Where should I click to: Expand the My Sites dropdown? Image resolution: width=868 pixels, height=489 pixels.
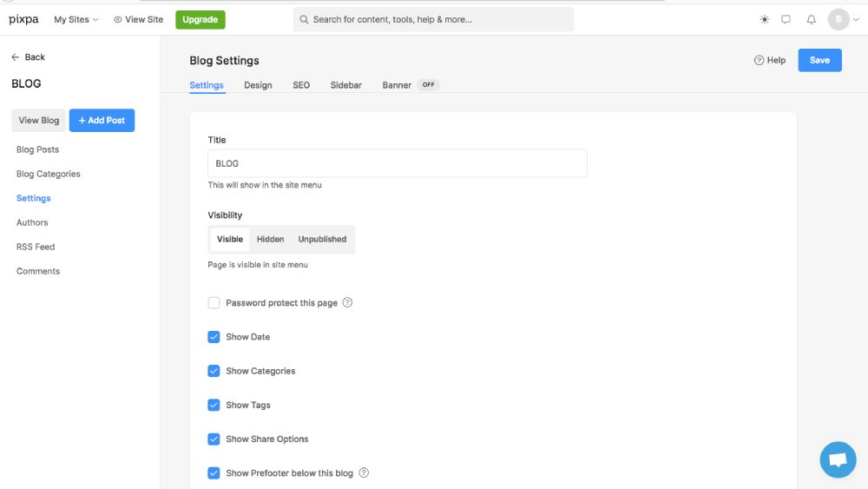(x=76, y=19)
